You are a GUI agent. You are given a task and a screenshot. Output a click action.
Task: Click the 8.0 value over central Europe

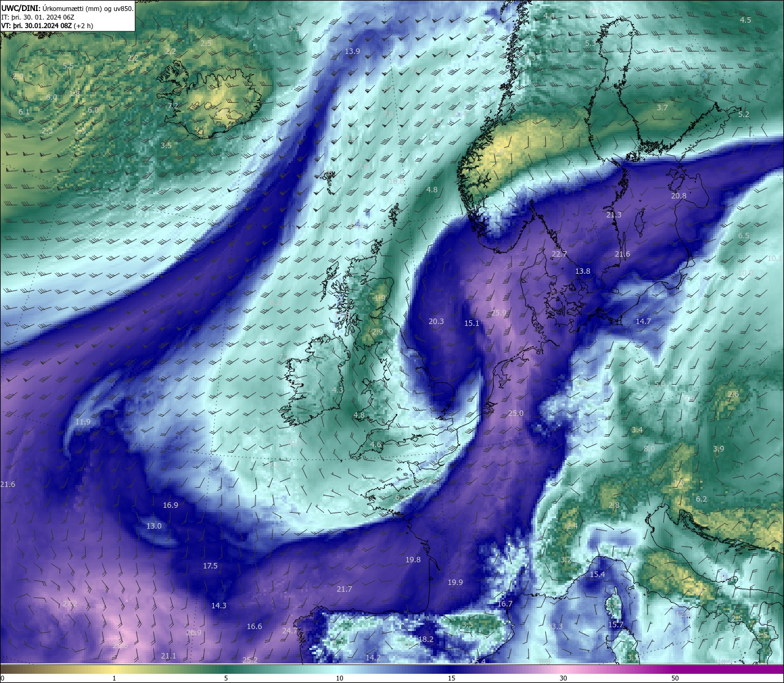click(x=649, y=449)
